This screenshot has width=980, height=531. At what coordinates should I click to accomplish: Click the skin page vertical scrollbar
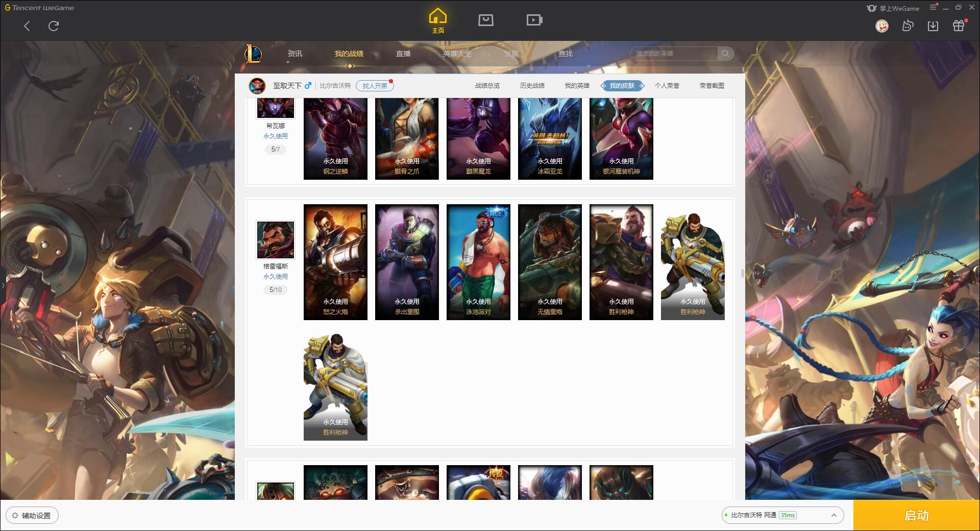[743, 273]
